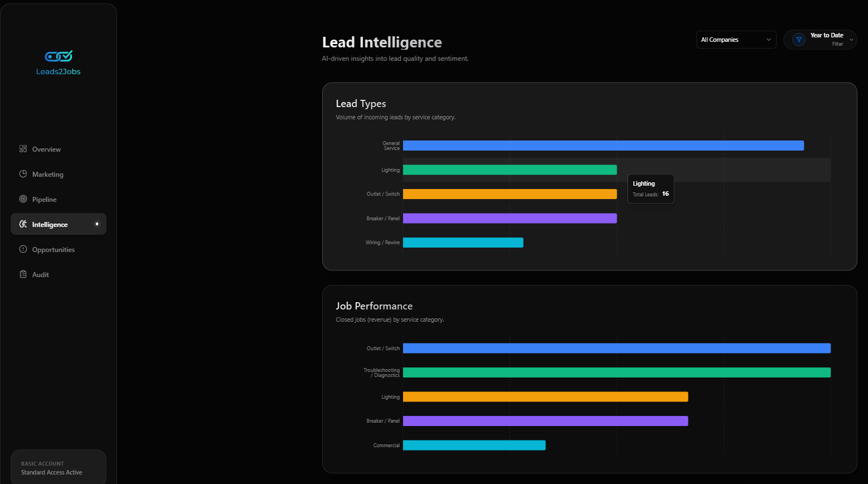Viewport: 868px width, 484px height.
Task: Open the Audit page
Action: tap(59, 274)
